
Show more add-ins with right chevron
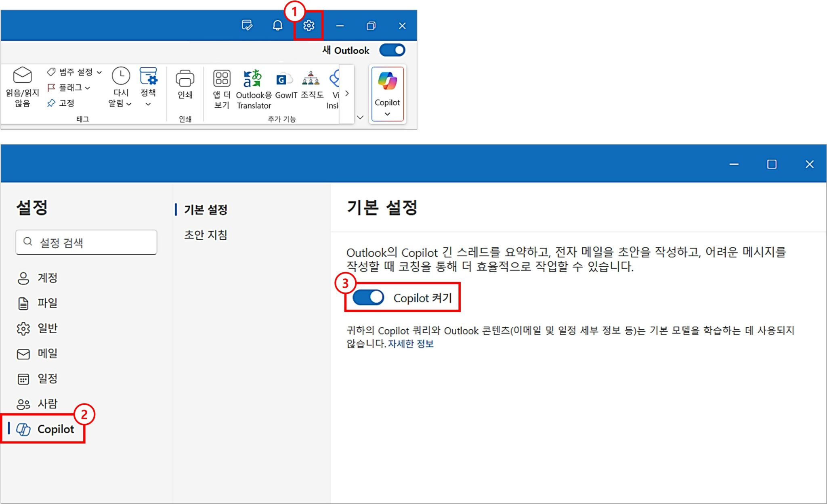[x=347, y=94]
